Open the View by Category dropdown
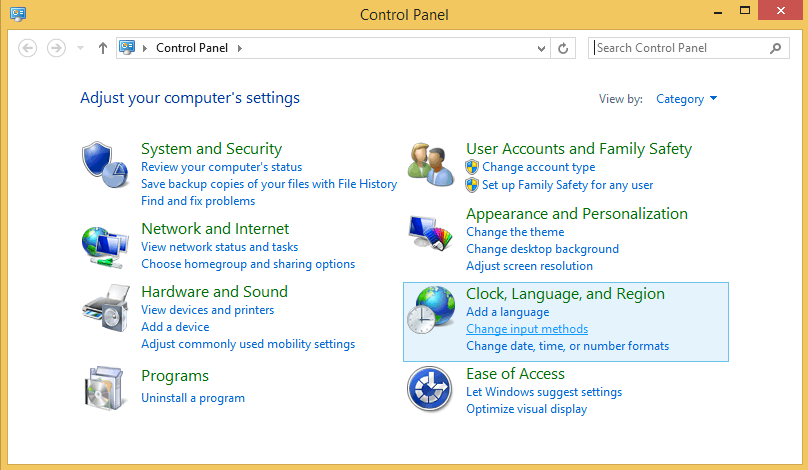808x470 pixels. [x=686, y=99]
